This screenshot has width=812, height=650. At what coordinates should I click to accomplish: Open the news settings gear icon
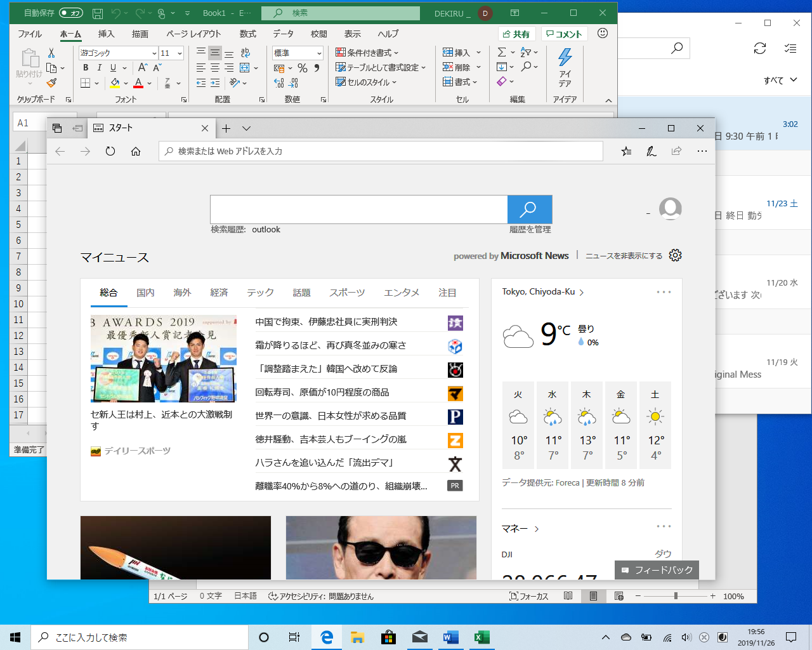tap(676, 255)
